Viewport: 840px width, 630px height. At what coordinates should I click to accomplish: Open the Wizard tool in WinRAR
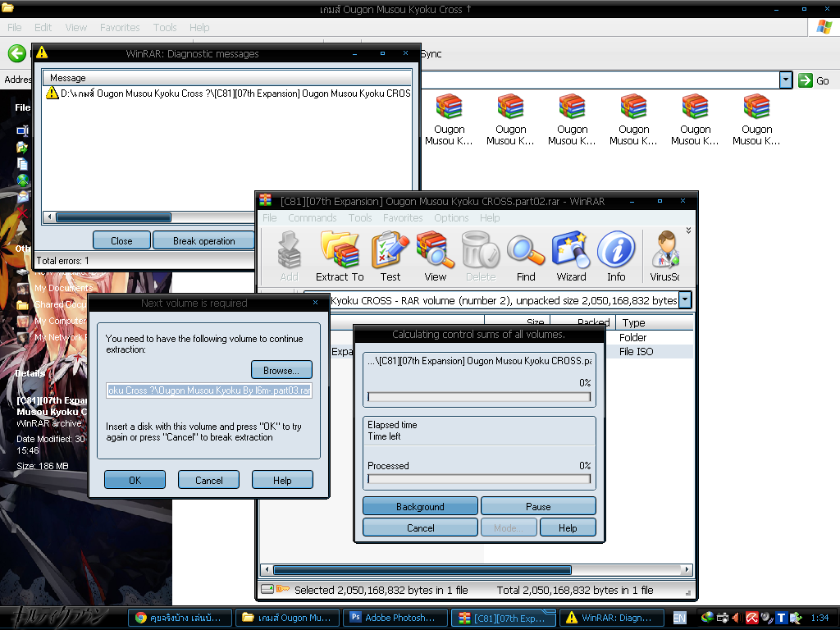tap(571, 256)
